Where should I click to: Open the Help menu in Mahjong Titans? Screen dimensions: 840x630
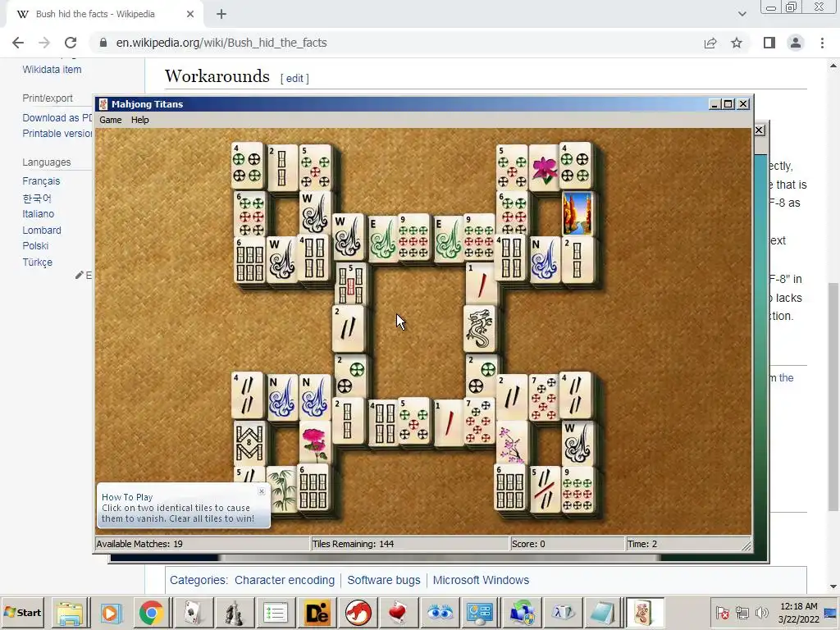139,120
